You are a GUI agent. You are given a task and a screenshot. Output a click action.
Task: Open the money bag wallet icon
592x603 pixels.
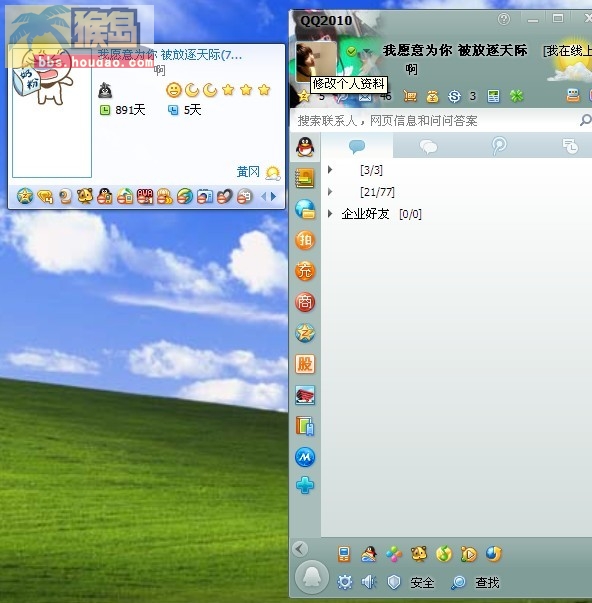point(432,96)
